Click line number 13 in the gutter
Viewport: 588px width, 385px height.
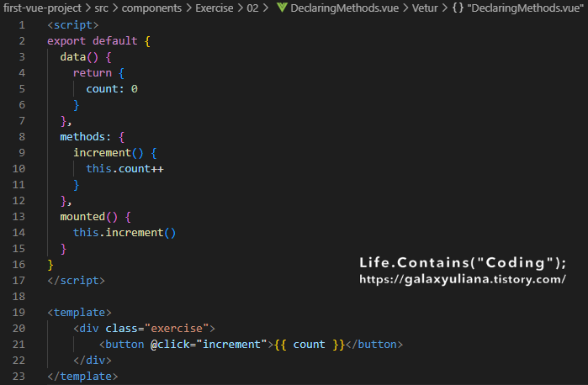(19, 217)
